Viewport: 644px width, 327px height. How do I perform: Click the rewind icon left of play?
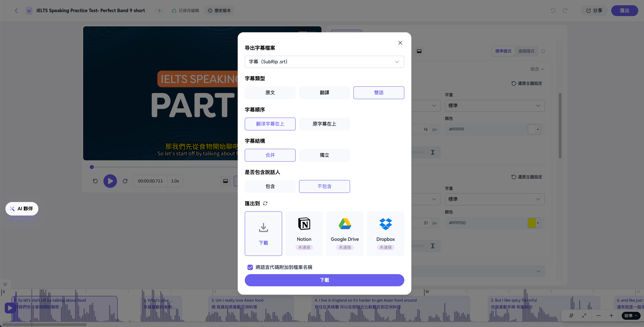[95, 181]
